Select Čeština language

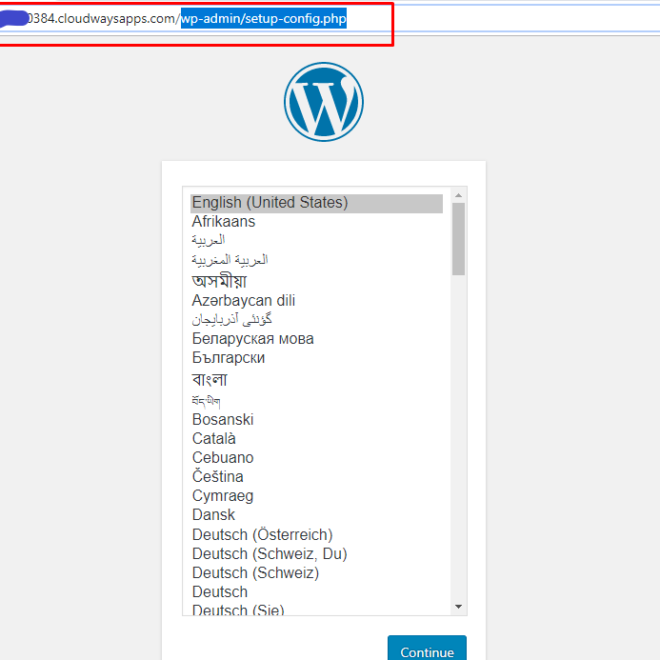coord(317,476)
